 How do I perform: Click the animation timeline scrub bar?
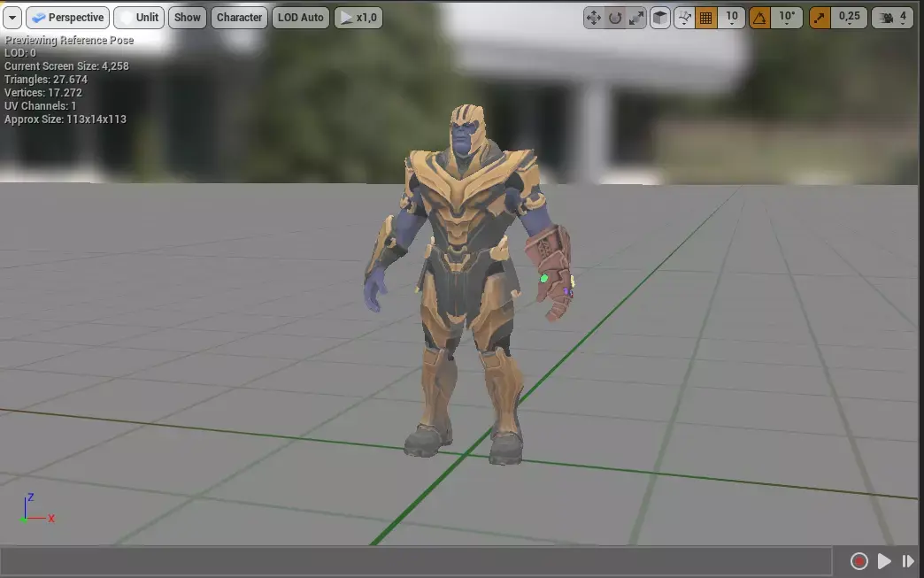(x=416, y=561)
